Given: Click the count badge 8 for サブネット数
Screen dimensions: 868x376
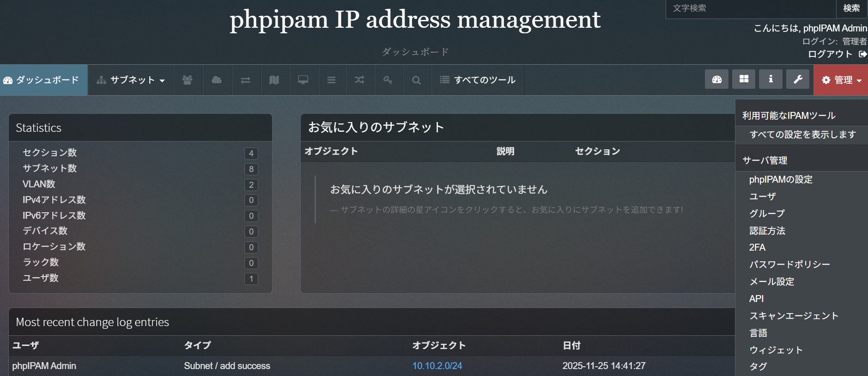Looking at the screenshot, I should coord(251,169).
